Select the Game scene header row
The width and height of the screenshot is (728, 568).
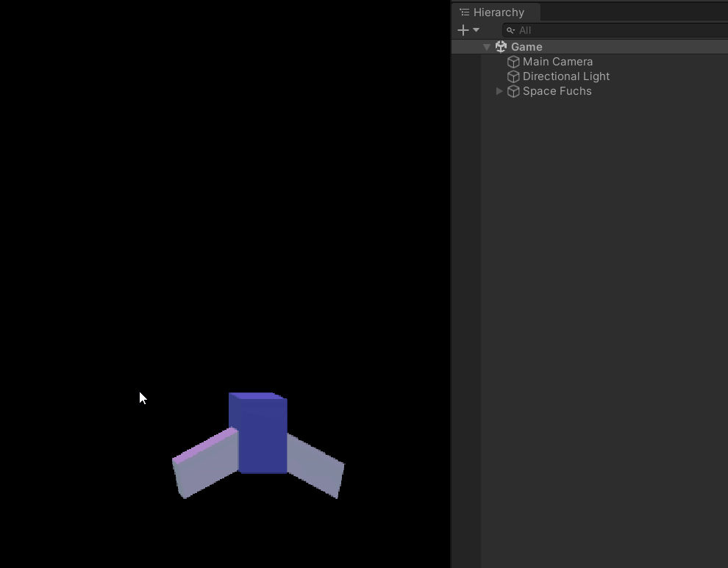point(527,46)
